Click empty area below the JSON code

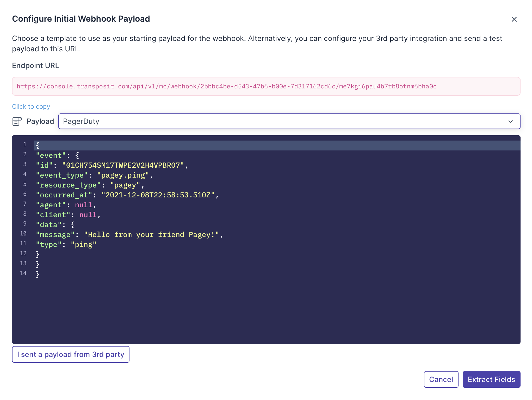click(x=261, y=310)
